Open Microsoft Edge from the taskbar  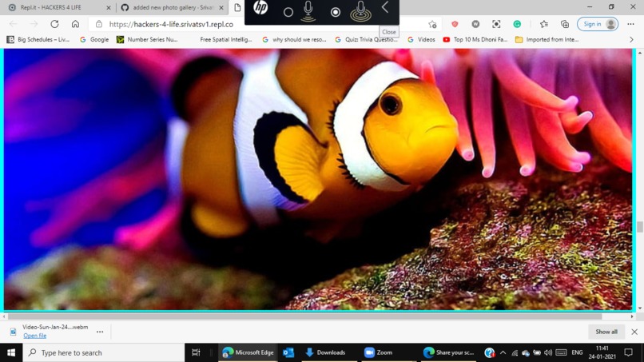[248, 352]
